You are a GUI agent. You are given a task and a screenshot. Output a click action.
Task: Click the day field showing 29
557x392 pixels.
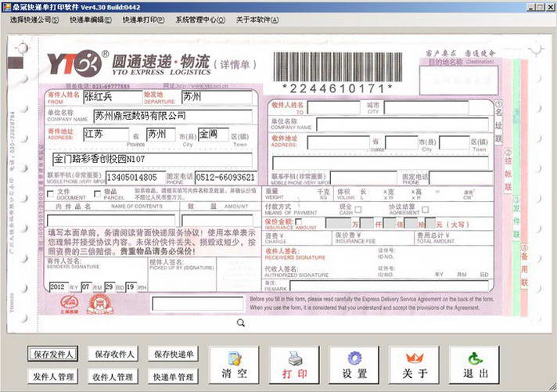[x=110, y=287]
